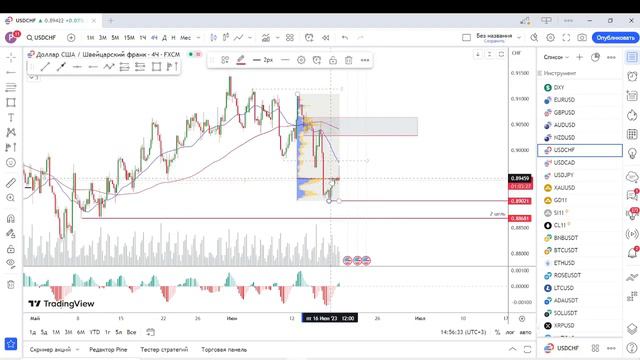Open the Торговая панель tab
The image size is (640, 360).
[224, 349]
